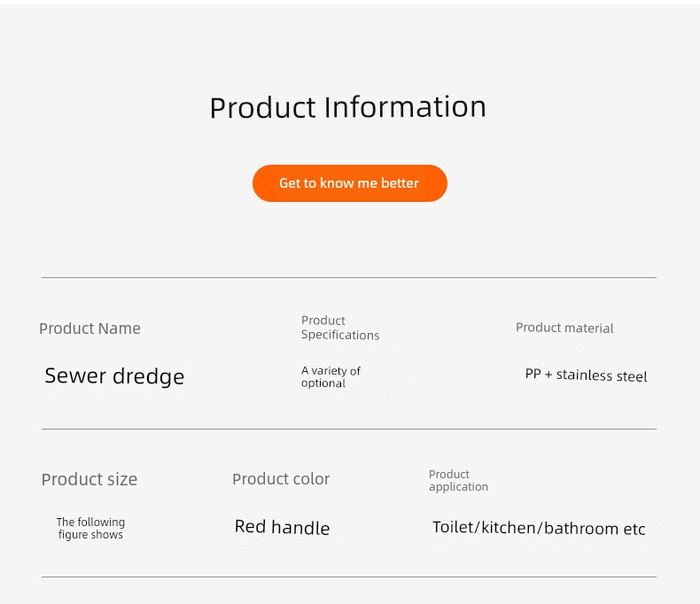This screenshot has width=700, height=604.
Task: Click the orange 'Get to know me better' button
Action: click(349, 183)
